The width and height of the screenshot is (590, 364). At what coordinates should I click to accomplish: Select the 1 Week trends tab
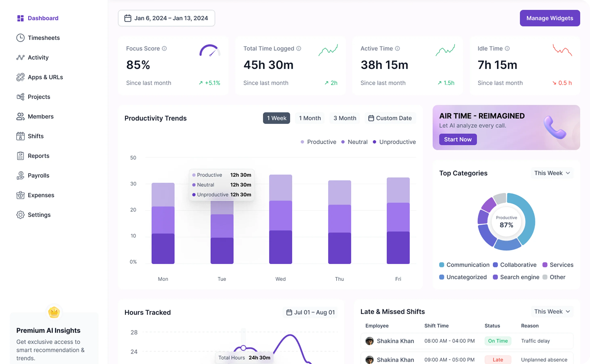click(276, 118)
